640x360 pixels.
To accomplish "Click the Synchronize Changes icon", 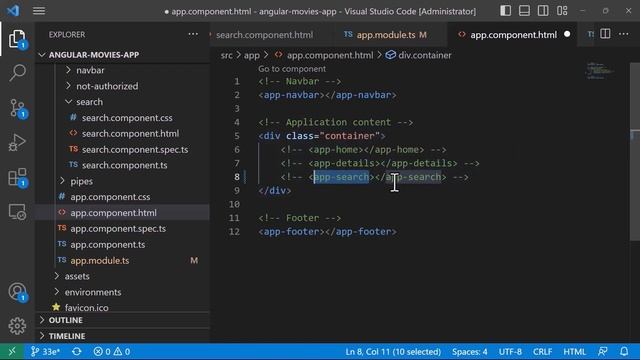I will pos(76,351).
